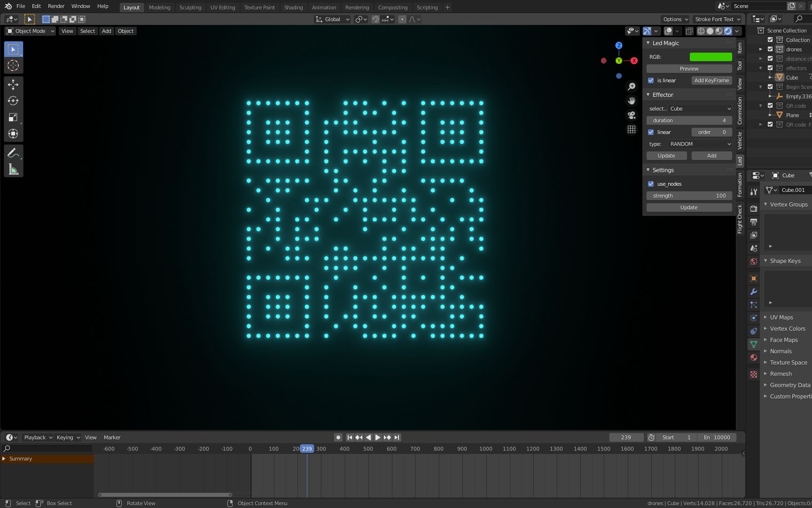Expand the Vertex Colors section
The image size is (812, 508).
[x=765, y=329]
